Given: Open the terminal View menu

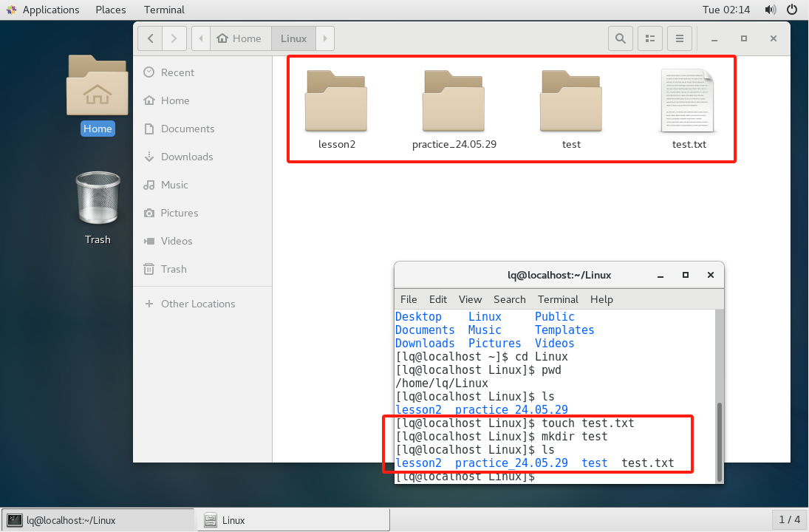Looking at the screenshot, I should [x=470, y=300].
